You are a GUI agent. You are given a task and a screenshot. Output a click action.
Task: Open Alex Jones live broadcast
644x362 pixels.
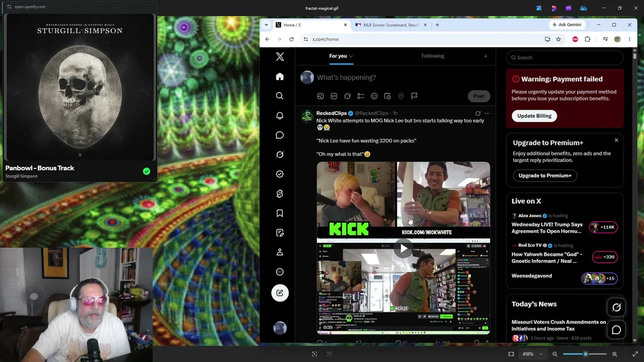tap(565, 224)
